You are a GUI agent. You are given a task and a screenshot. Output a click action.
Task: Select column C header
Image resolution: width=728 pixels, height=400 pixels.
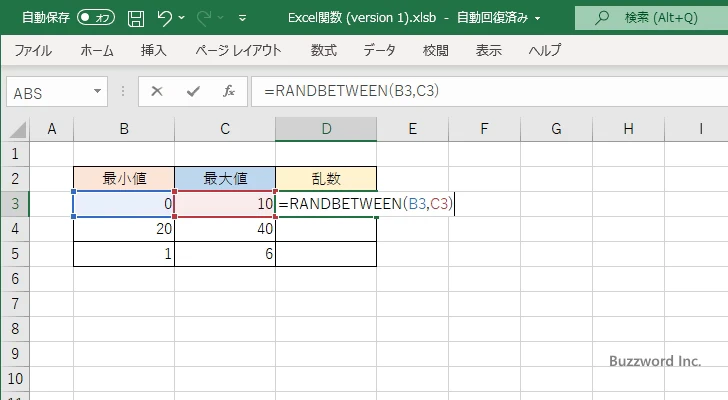[x=225, y=129]
